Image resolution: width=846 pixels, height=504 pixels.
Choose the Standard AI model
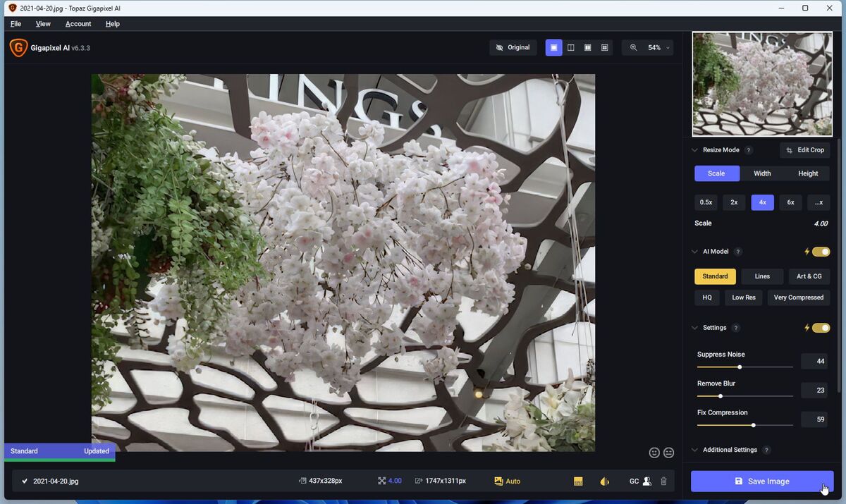(x=715, y=276)
